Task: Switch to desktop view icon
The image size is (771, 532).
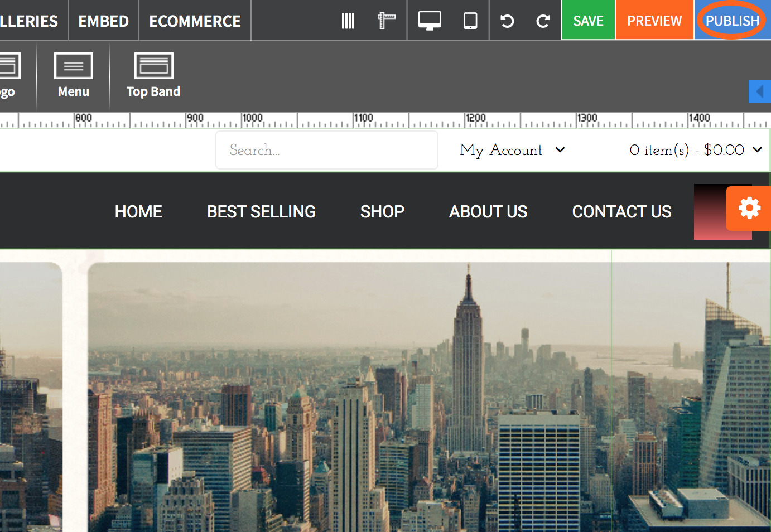Action: click(x=430, y=21)
